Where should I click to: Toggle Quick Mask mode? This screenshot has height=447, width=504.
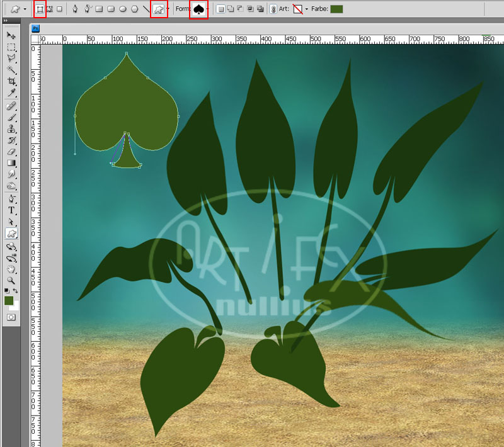point(11,317)
